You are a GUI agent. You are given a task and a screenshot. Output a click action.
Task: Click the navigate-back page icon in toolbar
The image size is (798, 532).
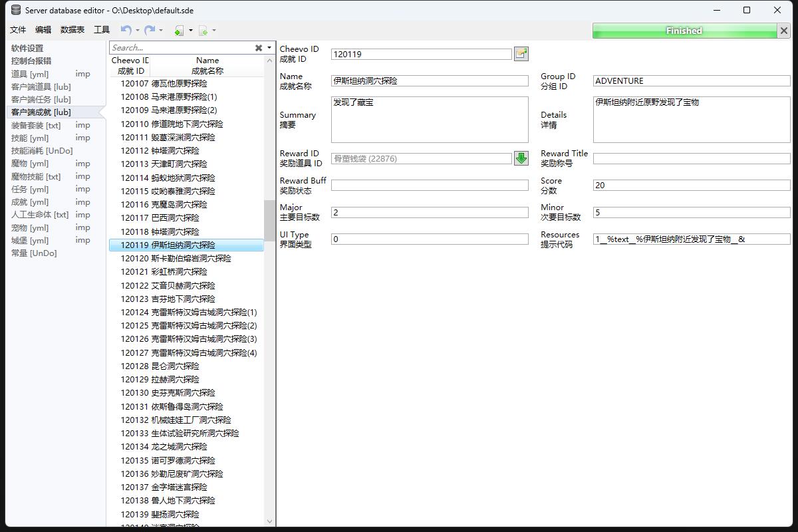[179, 31]
